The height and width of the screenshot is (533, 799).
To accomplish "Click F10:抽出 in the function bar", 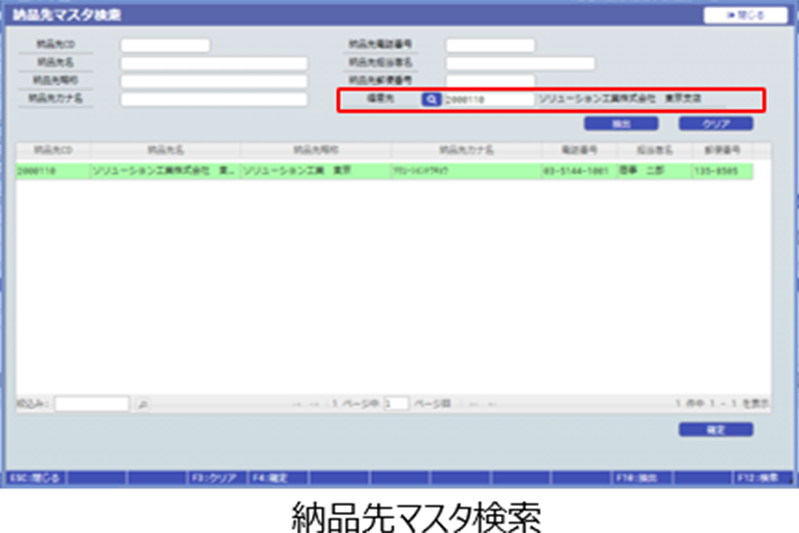I will pyautogui.click(x=636, y=478).
